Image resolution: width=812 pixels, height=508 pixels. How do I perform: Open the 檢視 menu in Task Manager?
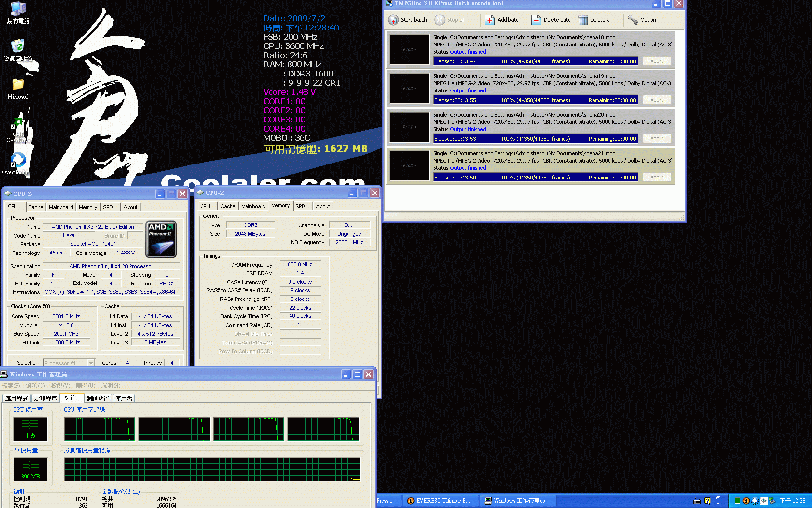coord(60,386)
